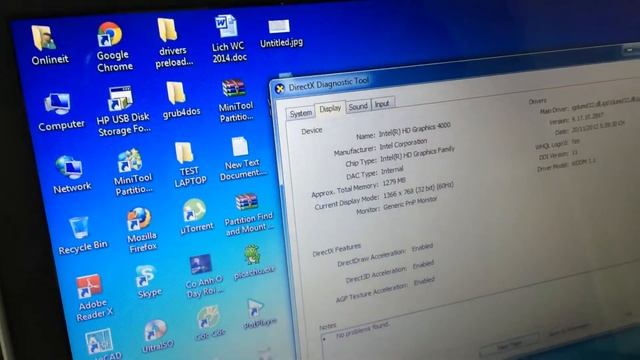Launch the MiniTool Partition Wizard shortcut
This screenshot has height=360, width=640.
(x=129, y=160)
